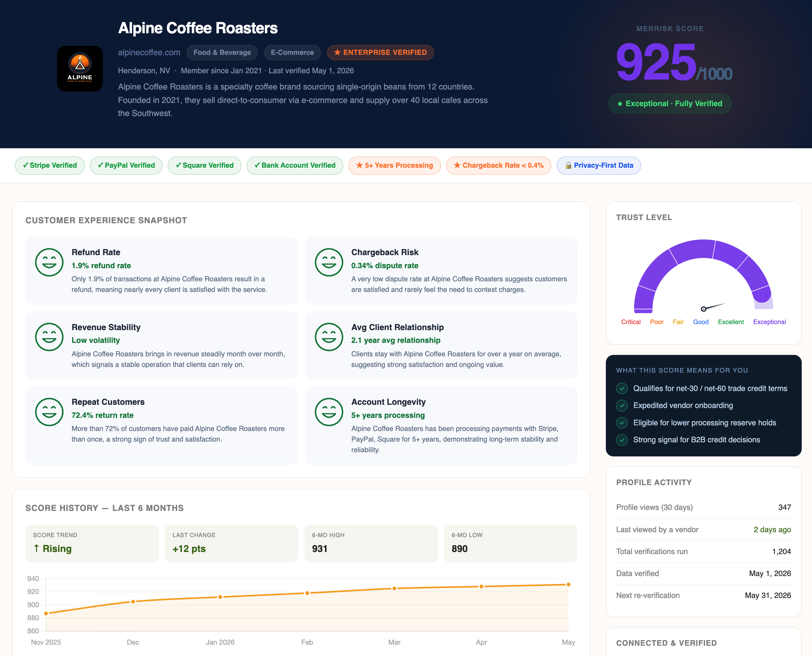This screenshot has height=656, width=812.
Task: Click the Excellent label under the gauge
Action: (731, 322)
